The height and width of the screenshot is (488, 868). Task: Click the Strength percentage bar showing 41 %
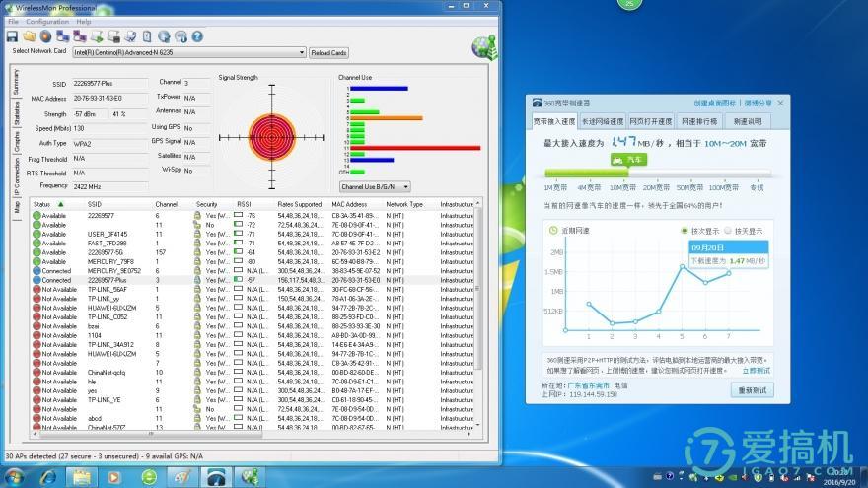coord(128,114)
